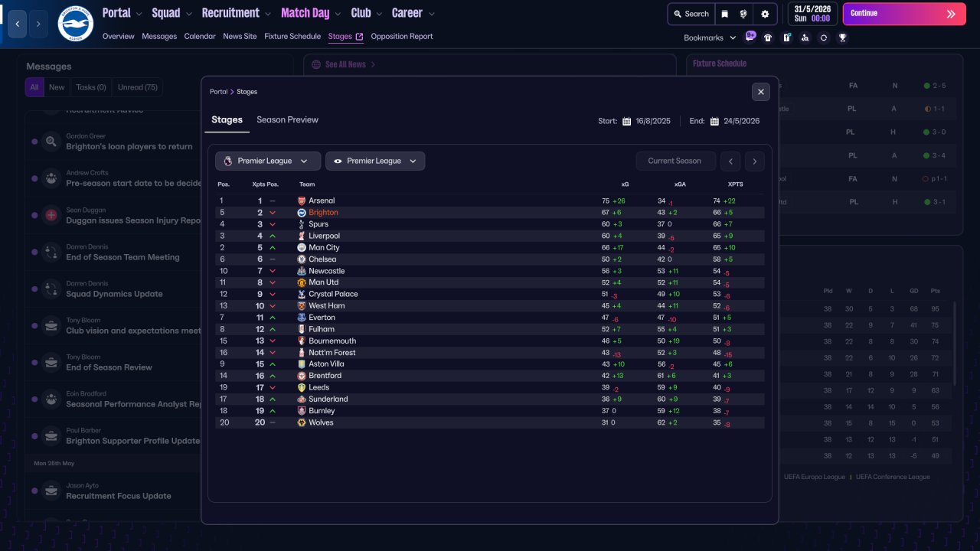Screen dimensions: 980x551
Task: Open the Fixture Schedule submenu item
Action: coord(292,36)
